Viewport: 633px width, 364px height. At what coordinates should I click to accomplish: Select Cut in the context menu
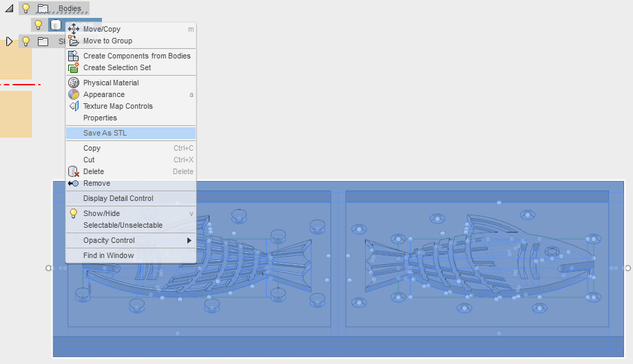pos(131,160)
